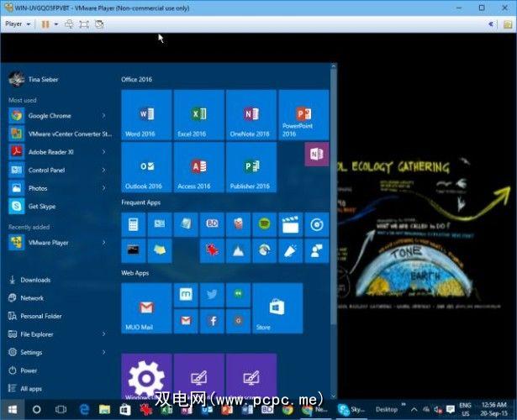Open the Action Center notification icon
This screenshot has height=420, width=517.
point(451,409)
